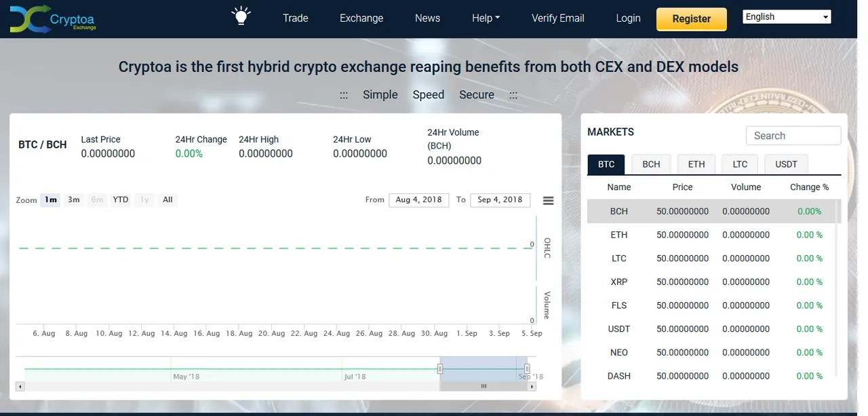Sort markets by Name column
Screen dimensions: 868x416
[x=619, y=187]
